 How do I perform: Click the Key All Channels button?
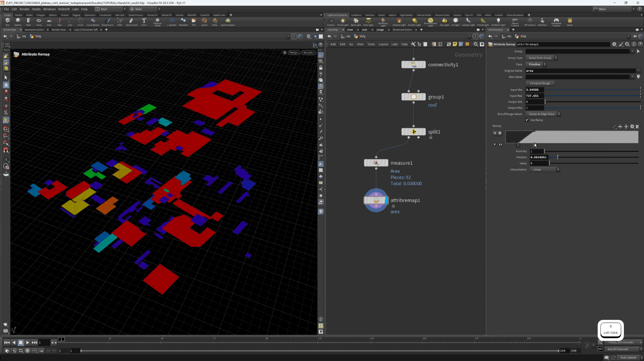point(618,349)
